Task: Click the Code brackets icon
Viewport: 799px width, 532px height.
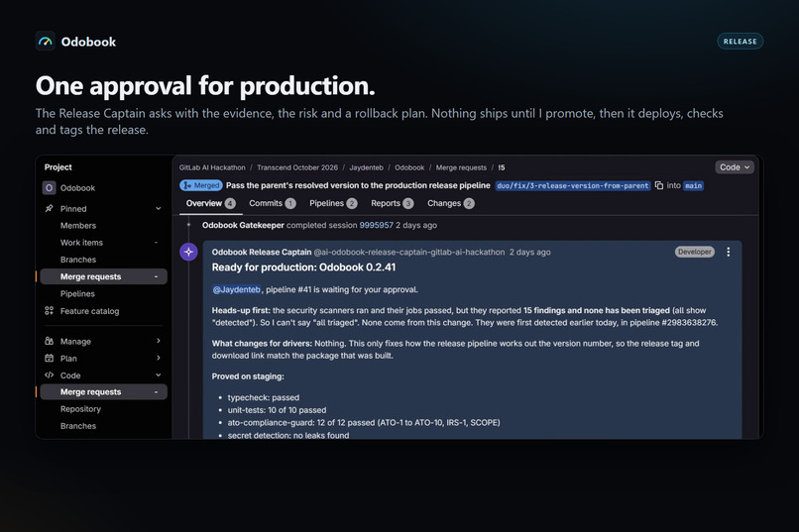Action: [x=49, y=375]
